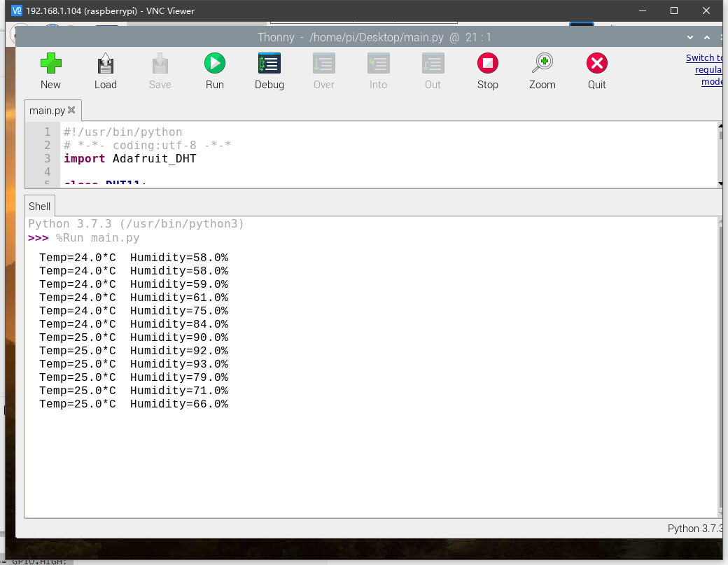Click the editor scrollbar up arrow
The height and width of the screenshot is (565, 728).
[720, 126]
